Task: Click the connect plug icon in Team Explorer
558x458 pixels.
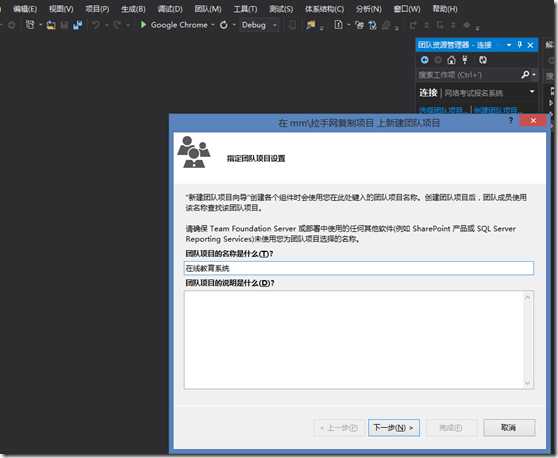Action: tap(465, 60)
